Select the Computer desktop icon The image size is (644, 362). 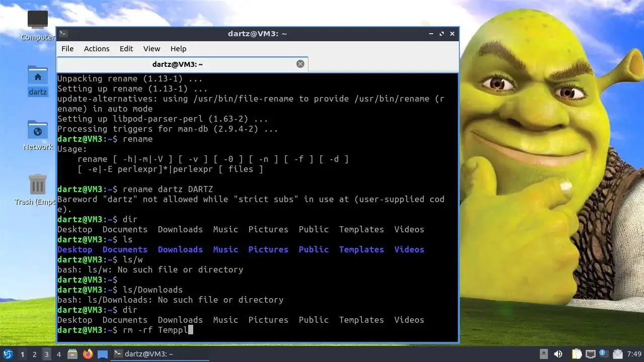(38, 25)
